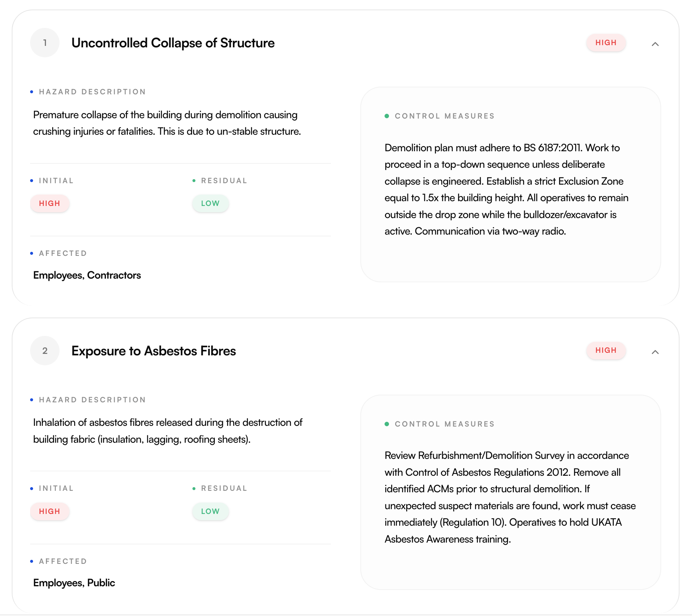Screen dimensions: 692x616
Task: Click the LOW residual badge for asbestos hazard
Action: click(210, 511)
